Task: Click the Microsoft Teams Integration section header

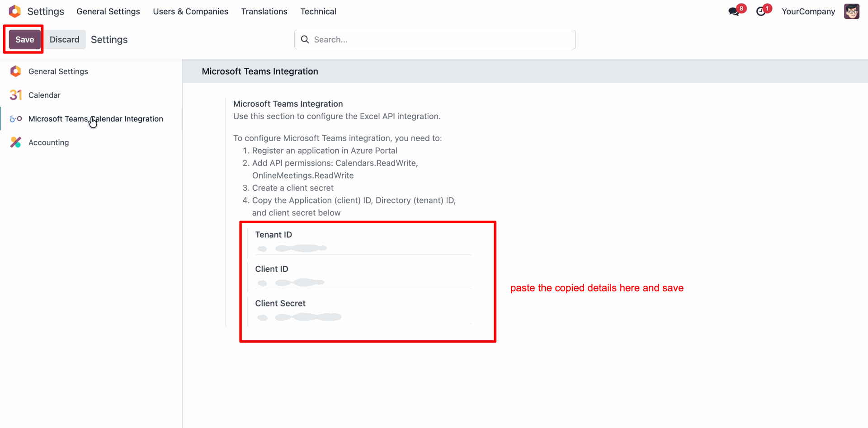Action: point(260,71)
